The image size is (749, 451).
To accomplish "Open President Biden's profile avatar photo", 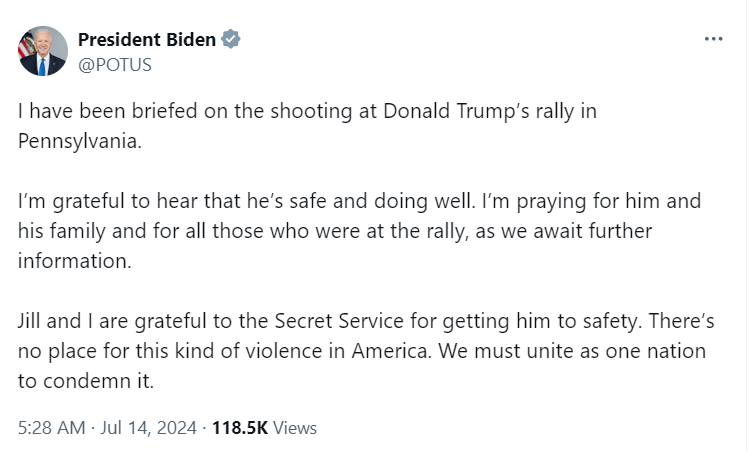I will click(42, 51).
